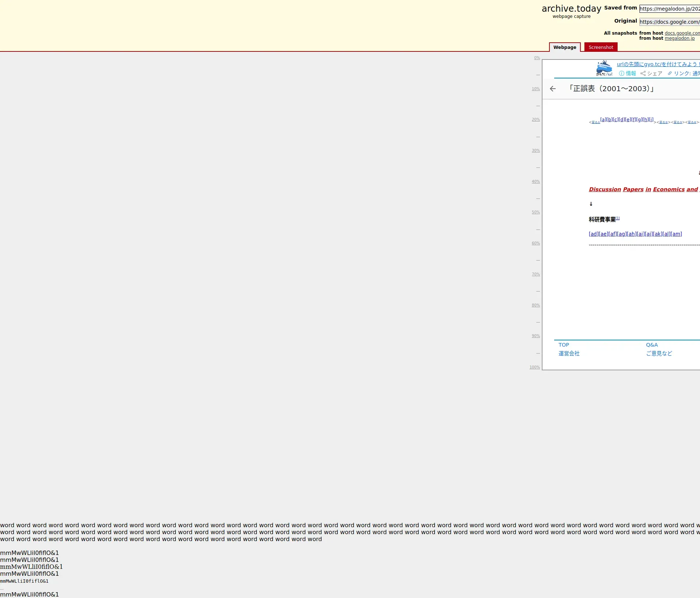
Task: Click the back arrow beside 正誤表 title
Action: (x=553, y=89)
